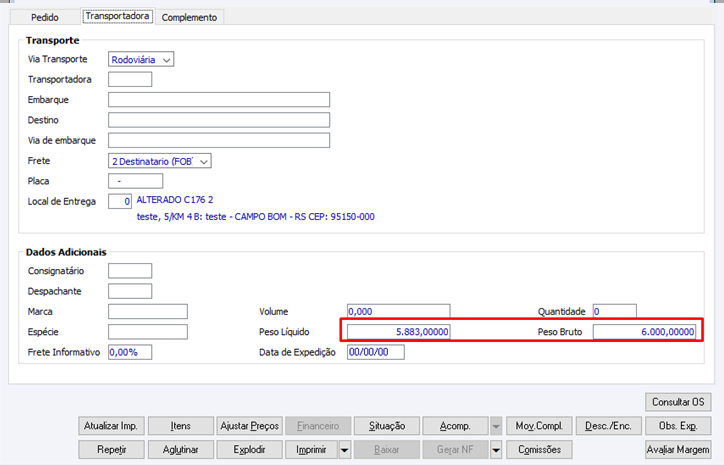The width and height of the screenshot is (724, 465).
Task: Click the Peso Bruto field
Action: pos(645,332)
